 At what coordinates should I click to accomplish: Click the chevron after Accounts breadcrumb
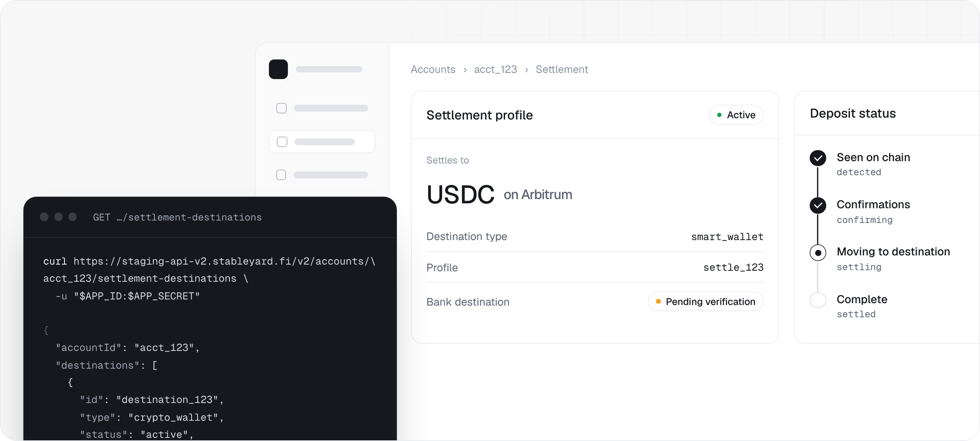(465, 70)
